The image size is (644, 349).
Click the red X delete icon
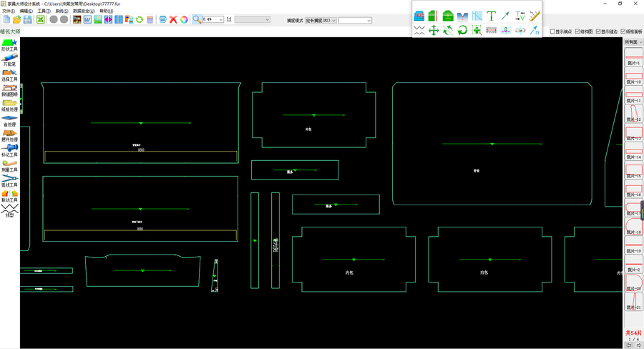[x=173, y=19]
